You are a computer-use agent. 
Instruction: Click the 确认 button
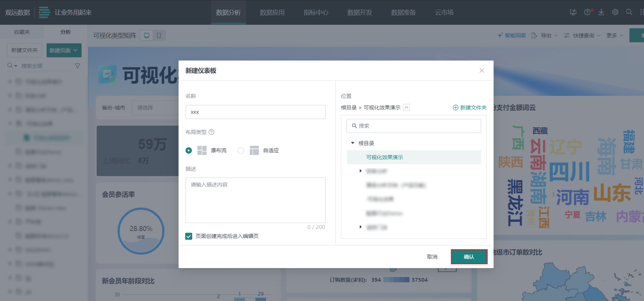(x=469, y=257)
